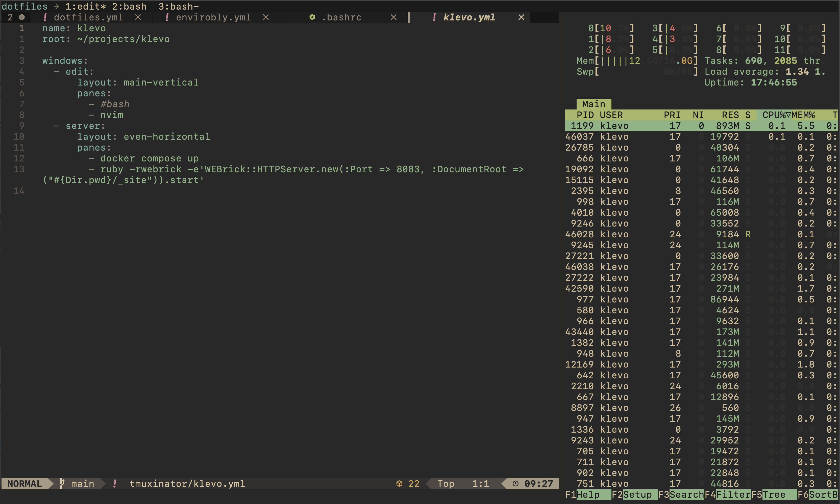Select process row with PID 42590
Viewport: 840px width, 504px height.
point(579,288)
